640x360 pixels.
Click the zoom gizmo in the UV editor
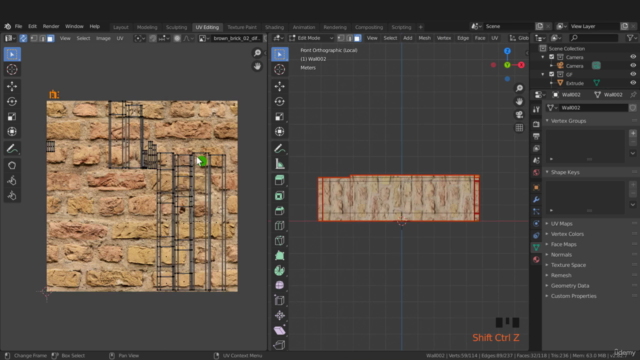[257, 53]
